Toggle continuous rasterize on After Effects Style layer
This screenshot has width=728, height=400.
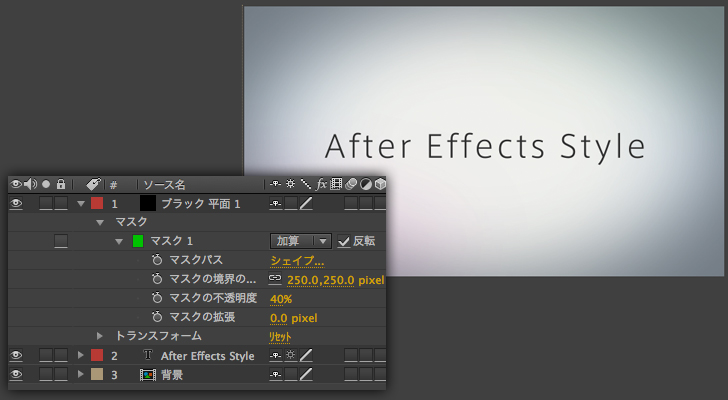(x=291, y=355)
